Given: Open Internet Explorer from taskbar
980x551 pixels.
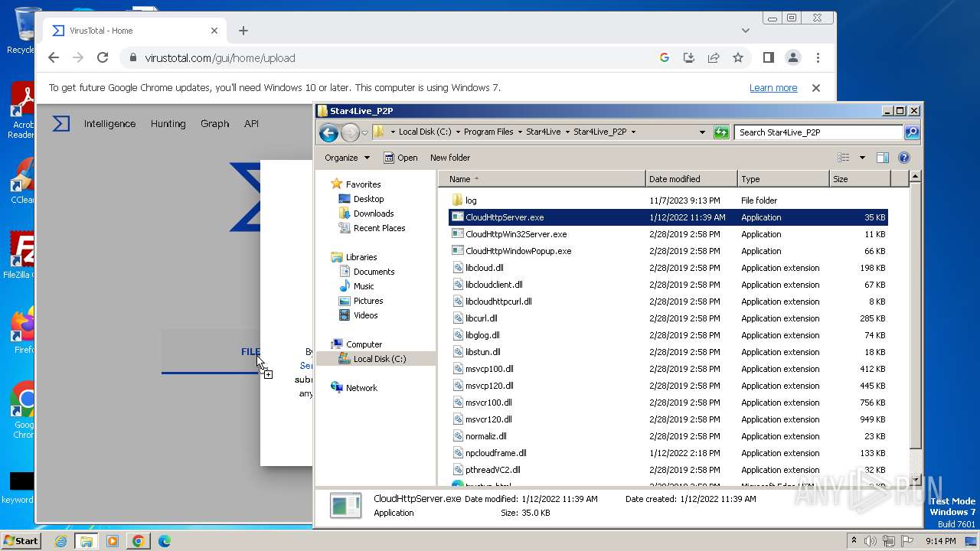Looking at the screenshot, I should tap(60, 541).
